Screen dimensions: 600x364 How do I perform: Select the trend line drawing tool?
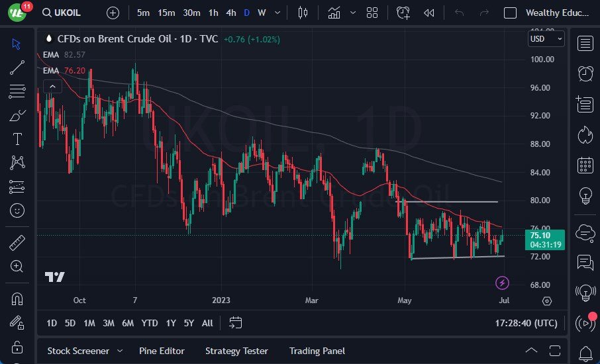[x=17, y=67]
